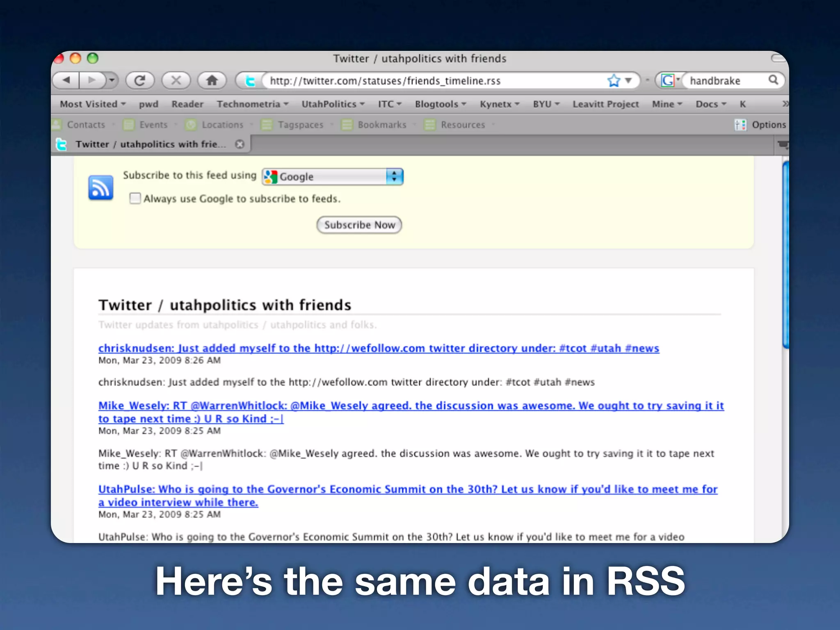
Task: Click the 'Mon, Mar 23, 2009 8:26 AM' timestamp
Action: pos(160,360)
